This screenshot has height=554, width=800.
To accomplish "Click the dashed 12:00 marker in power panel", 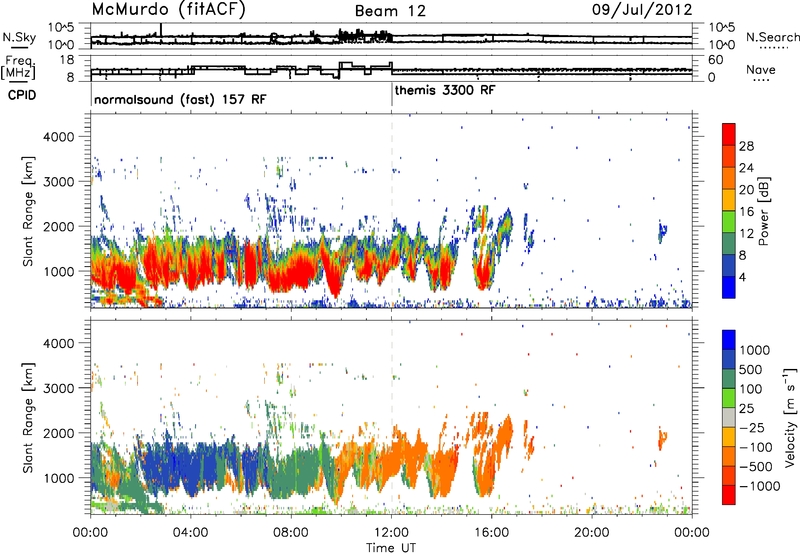I will tap(392, 211).
